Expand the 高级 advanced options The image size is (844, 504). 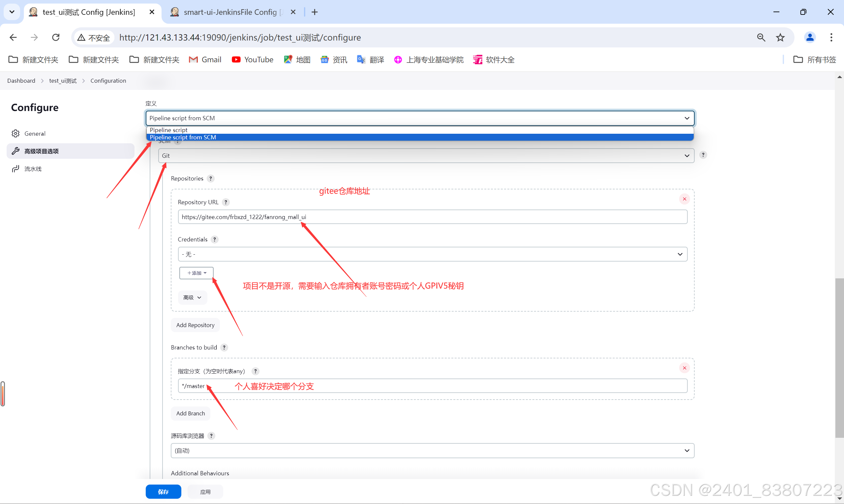tap(192, 297)
